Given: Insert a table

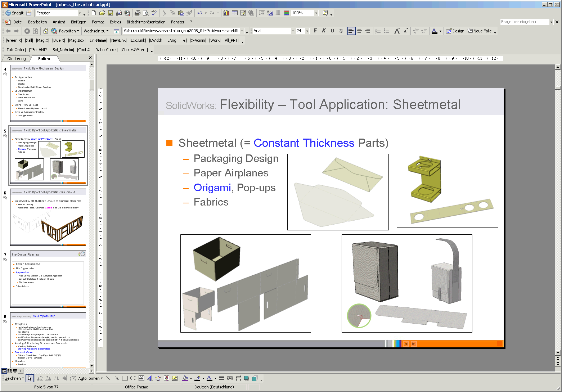Looking at the screenshot, I should [235, 13].
